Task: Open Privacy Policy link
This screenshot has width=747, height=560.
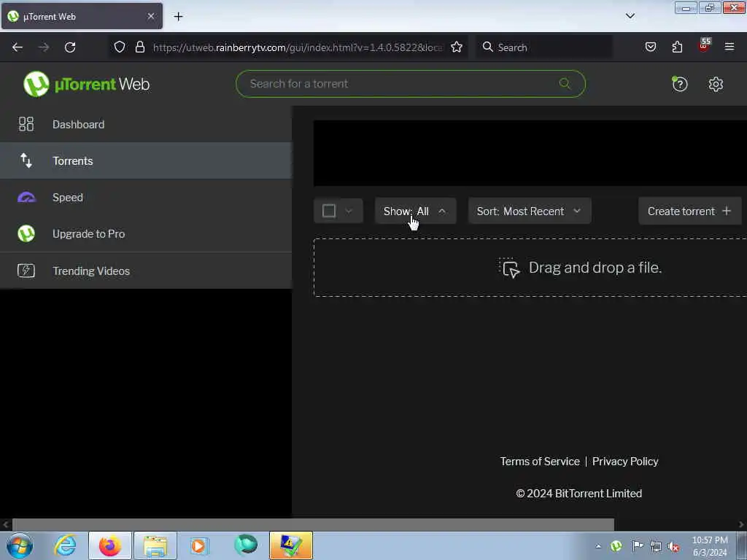Action: point(625,462)
